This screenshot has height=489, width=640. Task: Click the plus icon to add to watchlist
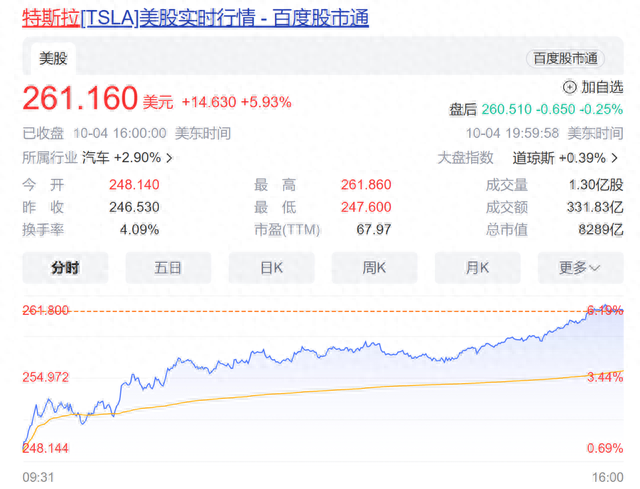(570, 87)
